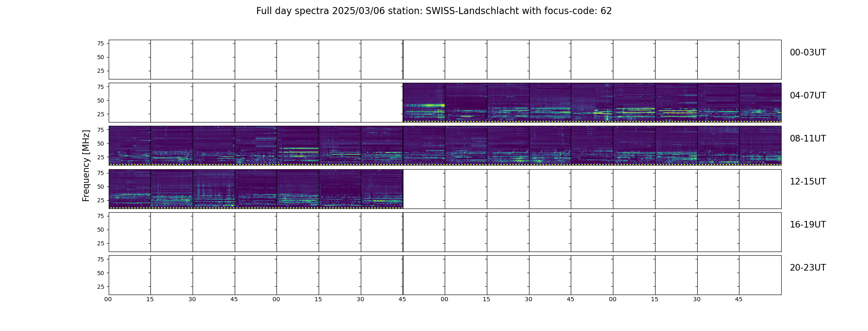Click the 50 tick label of 04-07UT row
Screen dimensions: 868x331
click(x=100, y=101)
